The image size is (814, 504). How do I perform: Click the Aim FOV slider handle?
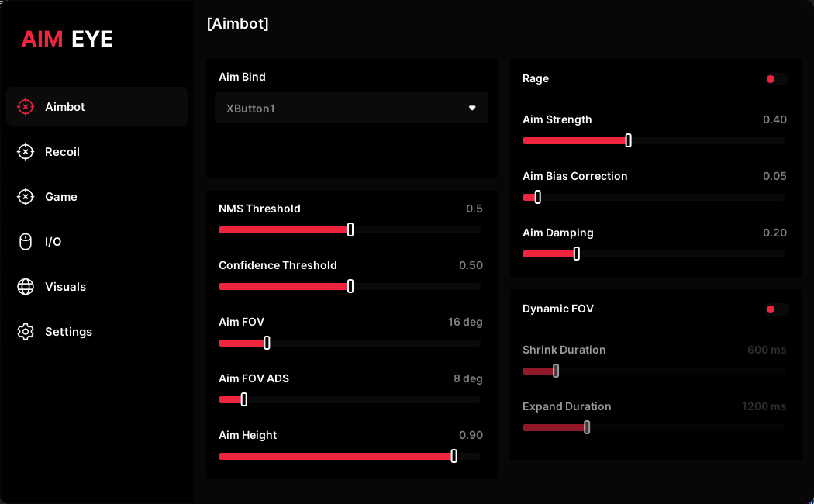(x=267, y=343)
